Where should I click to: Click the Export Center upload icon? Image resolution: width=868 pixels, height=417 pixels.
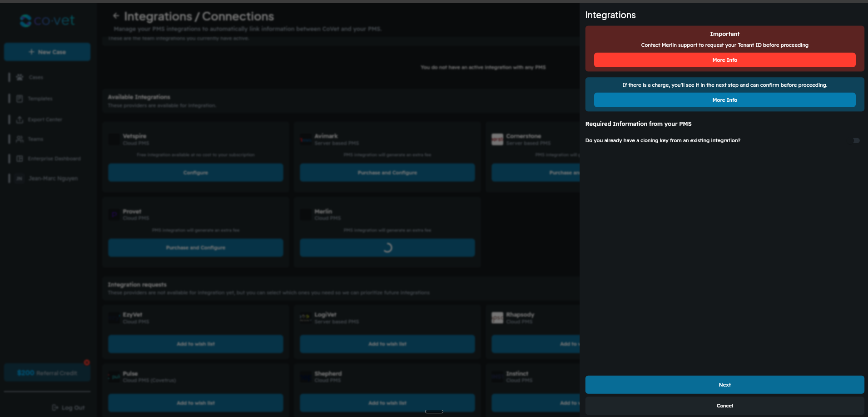(20, 119)
